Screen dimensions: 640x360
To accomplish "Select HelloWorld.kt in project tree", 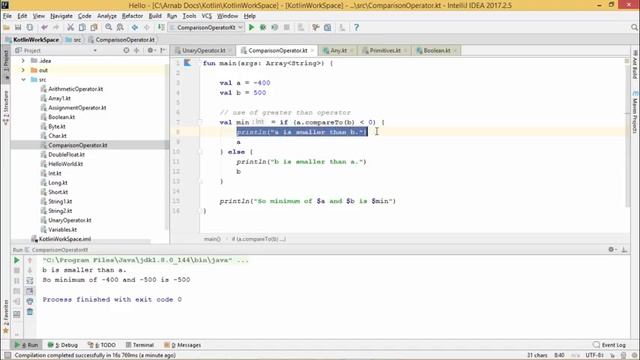I will tap(65, 164).
